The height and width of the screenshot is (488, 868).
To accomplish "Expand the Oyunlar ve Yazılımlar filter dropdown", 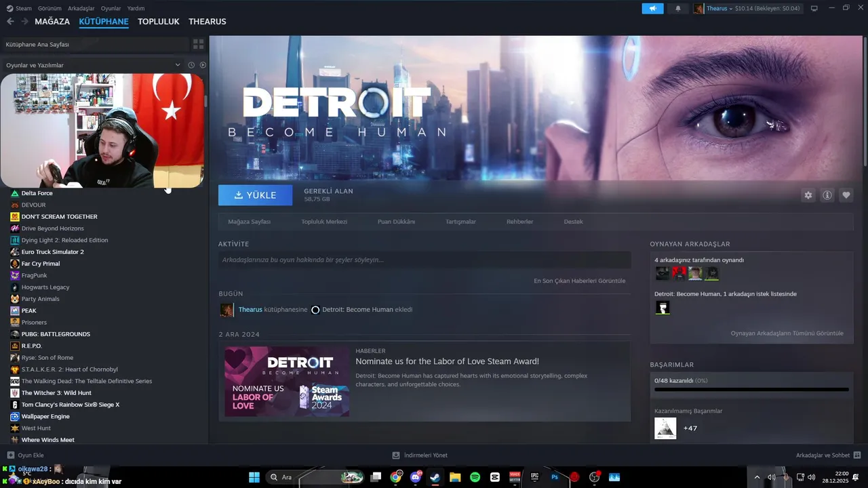I will pyautogui.click(x=178, y=65).
